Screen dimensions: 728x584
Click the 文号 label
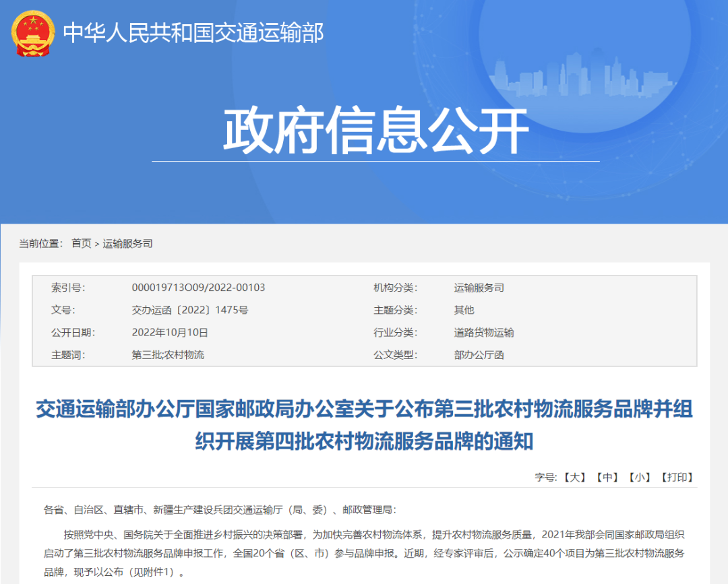(63, 310)
